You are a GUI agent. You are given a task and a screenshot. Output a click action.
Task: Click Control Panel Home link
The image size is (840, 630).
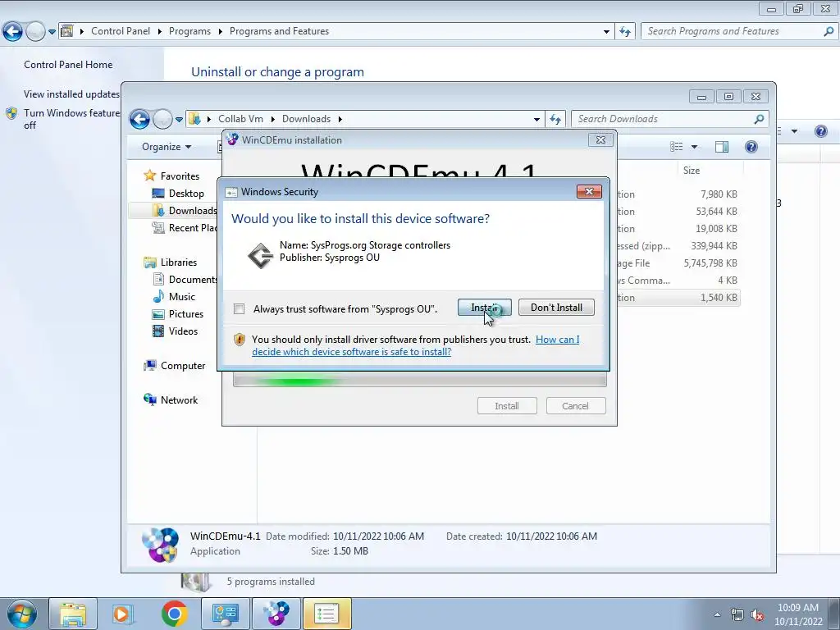point(68,65)
